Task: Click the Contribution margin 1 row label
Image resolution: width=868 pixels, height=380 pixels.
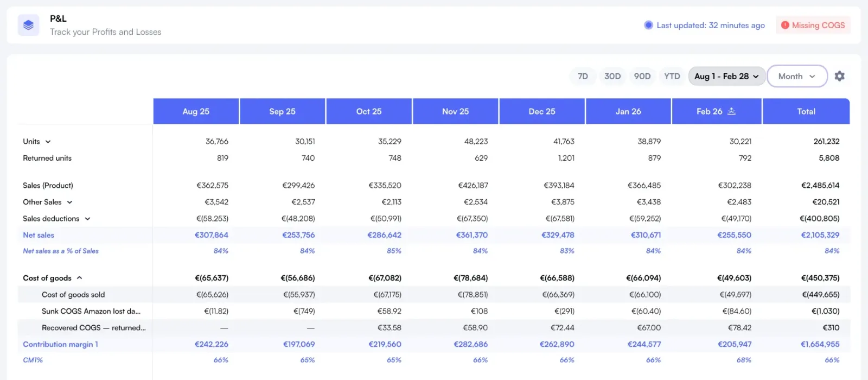Action: click(x=60, y=344)
